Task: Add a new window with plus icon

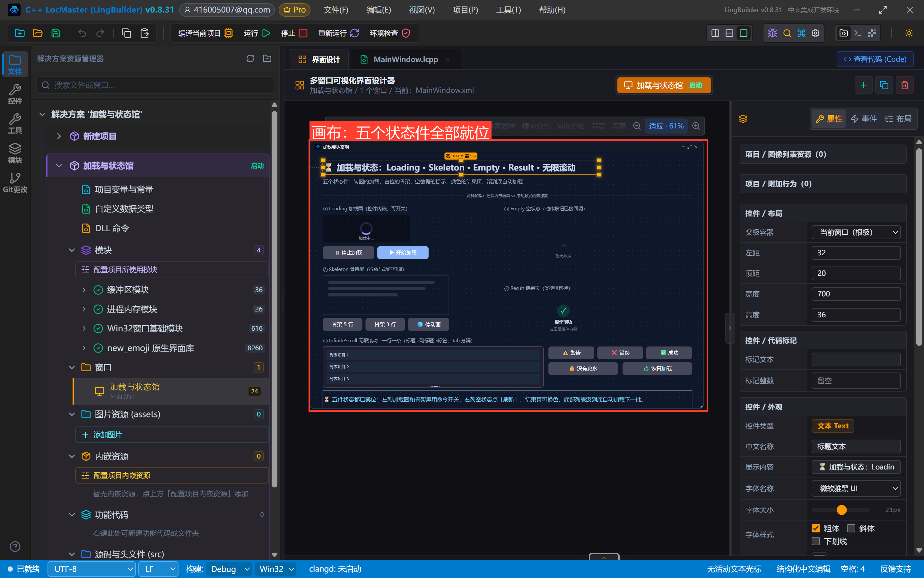Action: click(x=863, y=85)
